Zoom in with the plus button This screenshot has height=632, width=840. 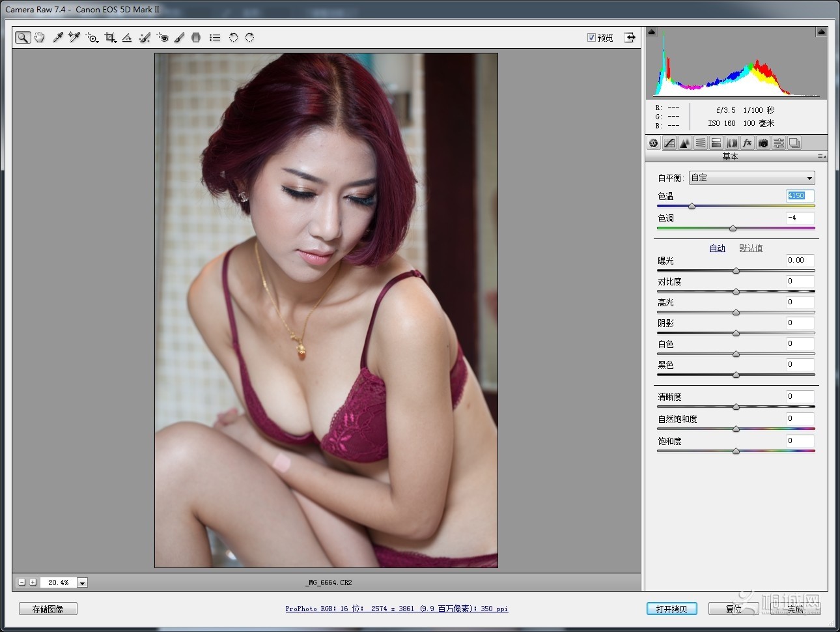(x=33, y=582)
